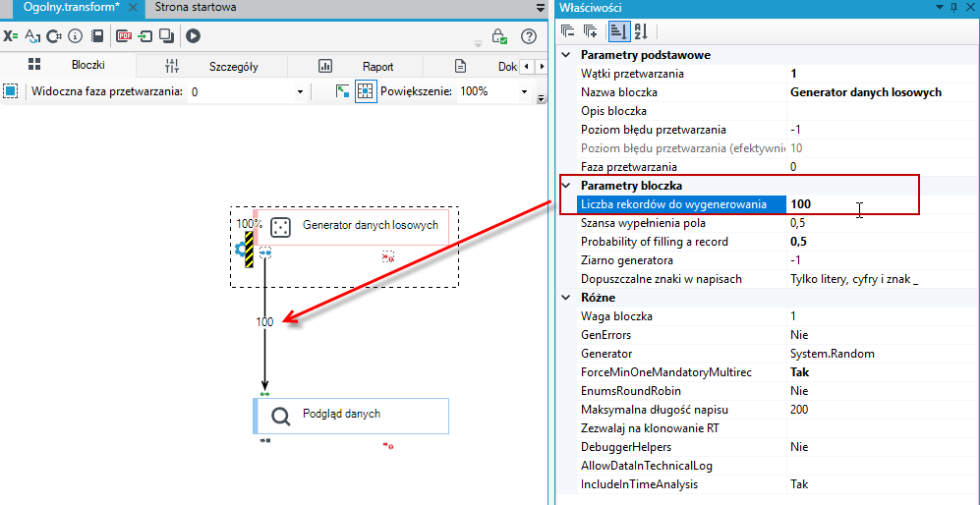This screenshot has width=980, height=505.
Task: Collapse the Różne section
Action: 566,297
